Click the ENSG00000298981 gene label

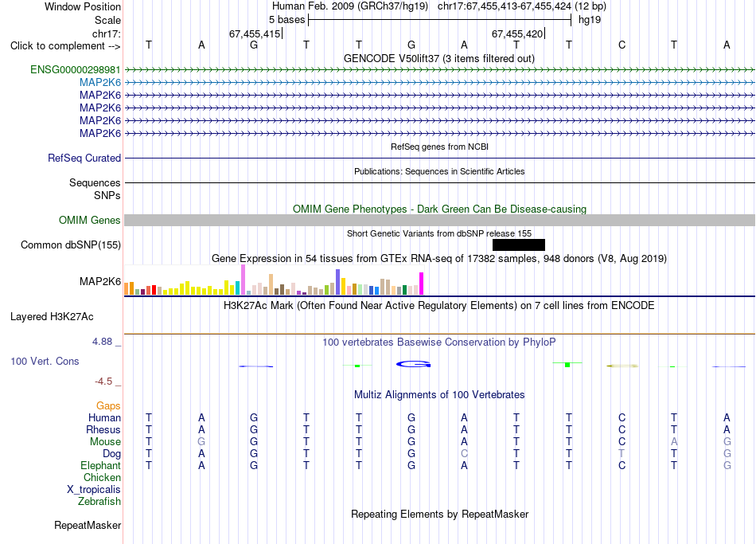(76, 69)
